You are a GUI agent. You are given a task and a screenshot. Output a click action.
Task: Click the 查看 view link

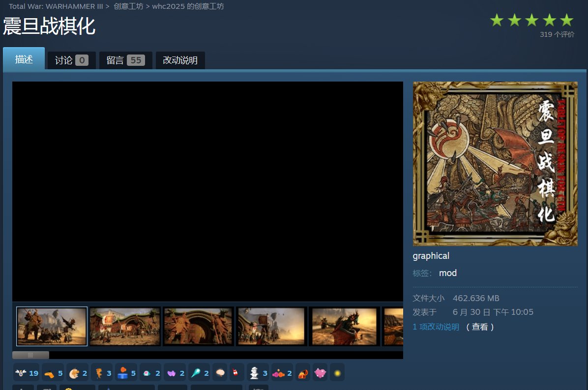(x=480, y=327)
